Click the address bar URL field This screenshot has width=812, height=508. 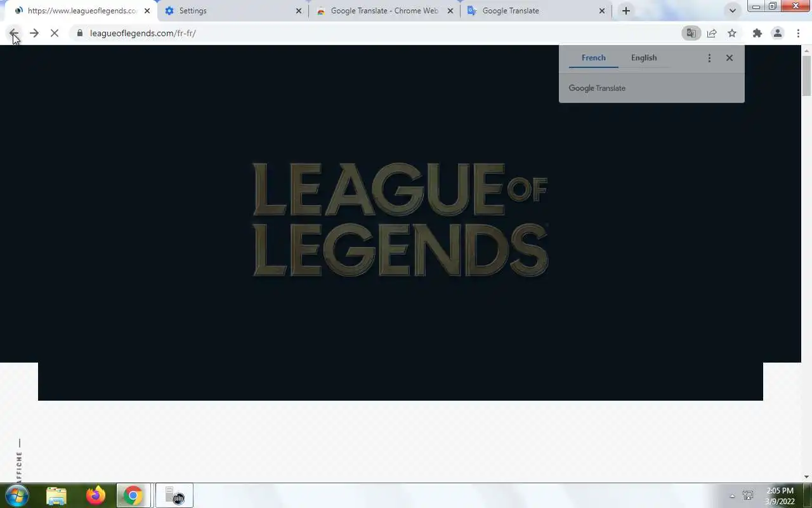(374, 33)
